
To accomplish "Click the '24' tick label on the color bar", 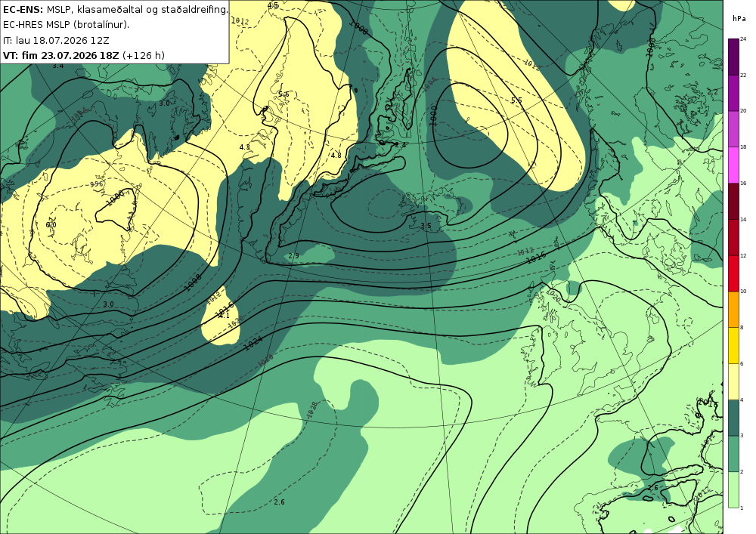I will [x=743, y=39].
